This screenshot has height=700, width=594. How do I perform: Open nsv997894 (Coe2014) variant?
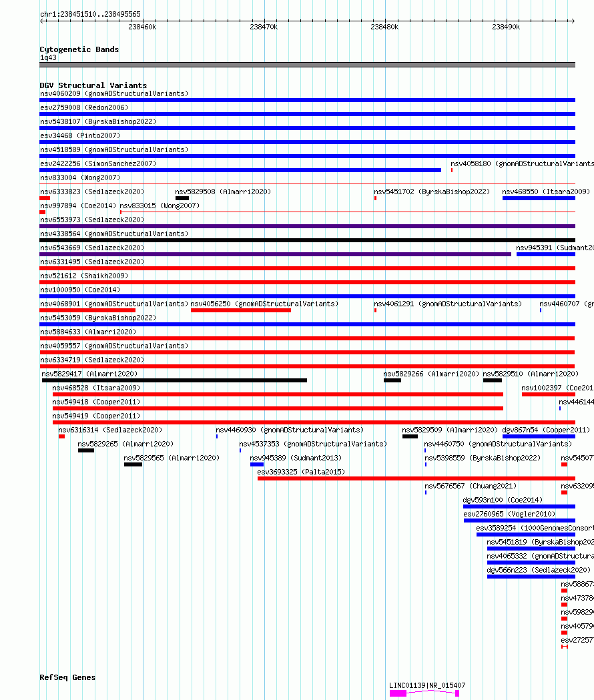77,206
